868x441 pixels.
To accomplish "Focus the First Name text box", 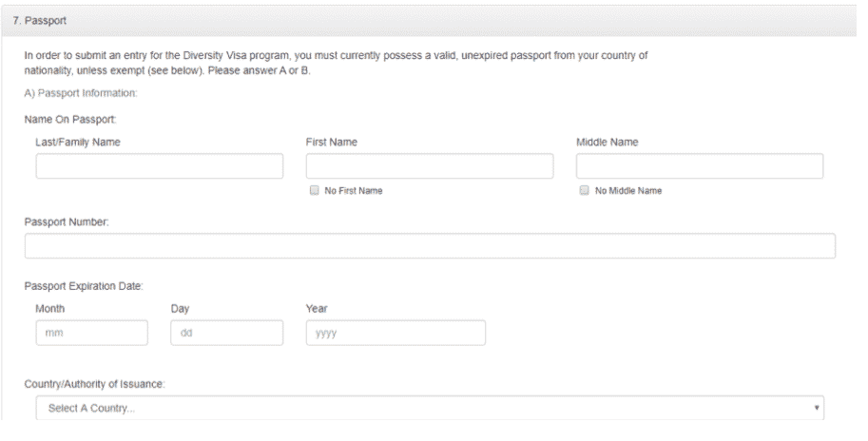I will click(x=429, y=166).
